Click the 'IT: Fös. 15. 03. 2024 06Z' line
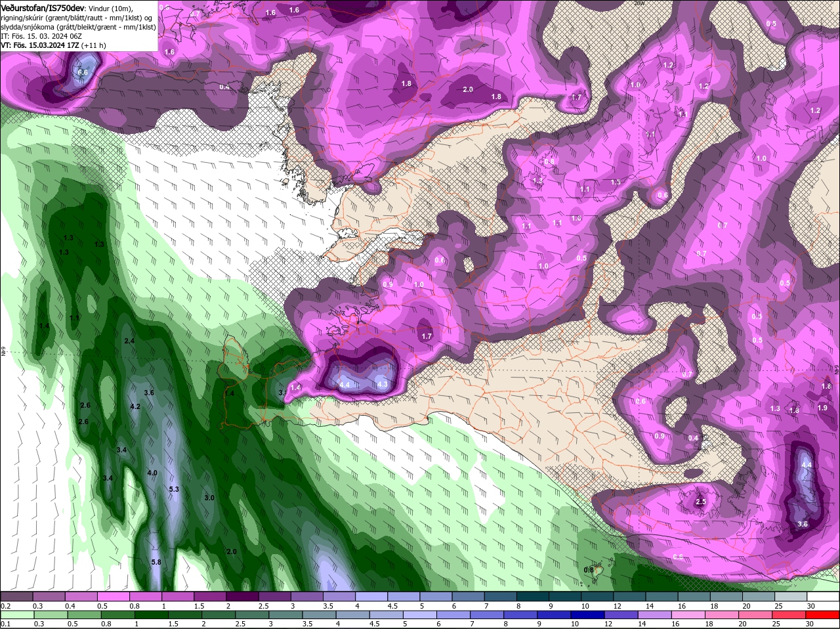The height and width of the screenshot is (629, 840). (41, 35)
